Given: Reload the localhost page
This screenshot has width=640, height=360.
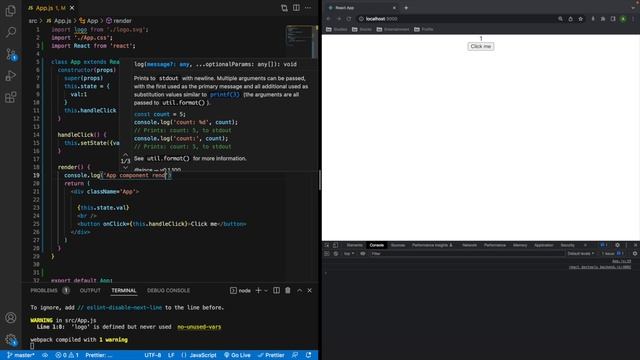Looking at the screenshot, I should pyautogui.click(x=349, y=19).
